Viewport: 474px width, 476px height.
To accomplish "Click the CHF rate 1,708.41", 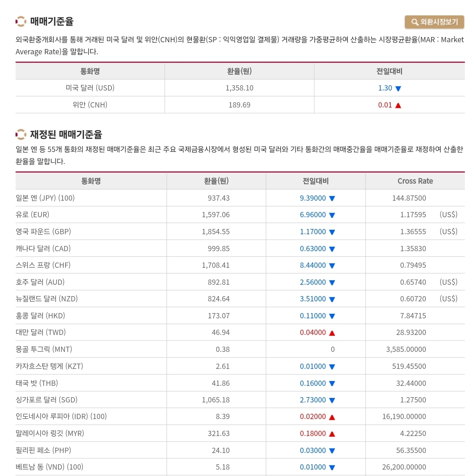I will click(216, 265).
